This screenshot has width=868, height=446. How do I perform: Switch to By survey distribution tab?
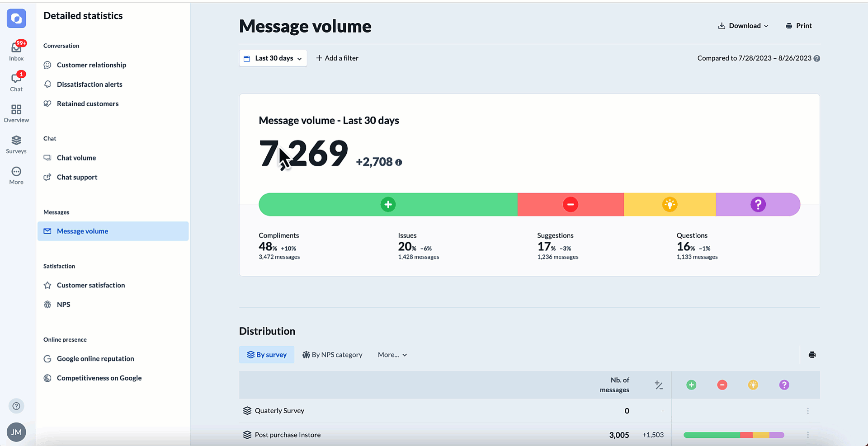click(x=267, y=355)
